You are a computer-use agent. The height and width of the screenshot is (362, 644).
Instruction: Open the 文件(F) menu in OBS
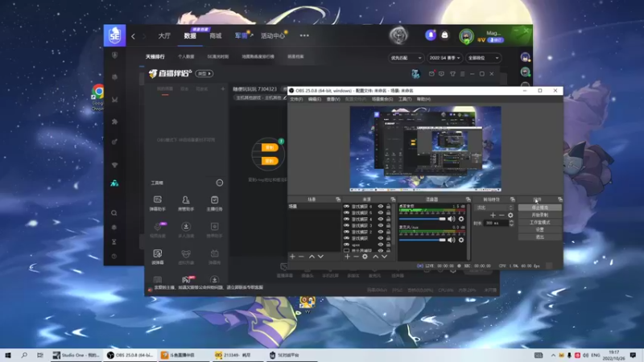point(296,99)
